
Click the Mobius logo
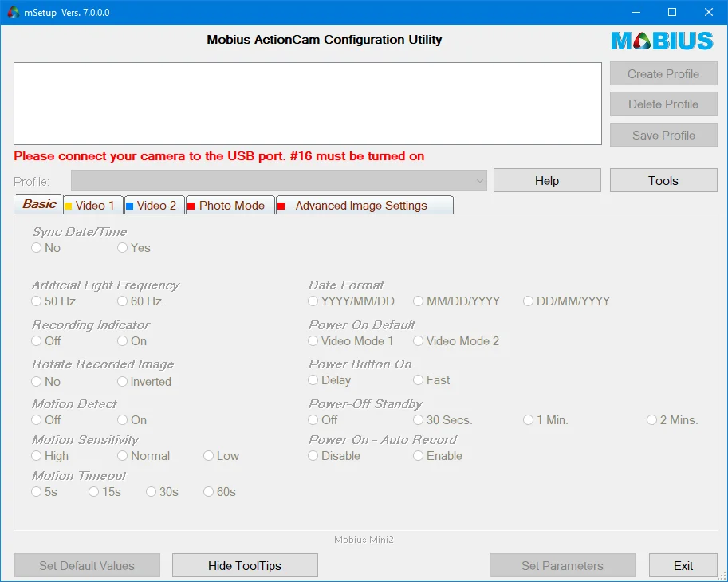point(662,41)
